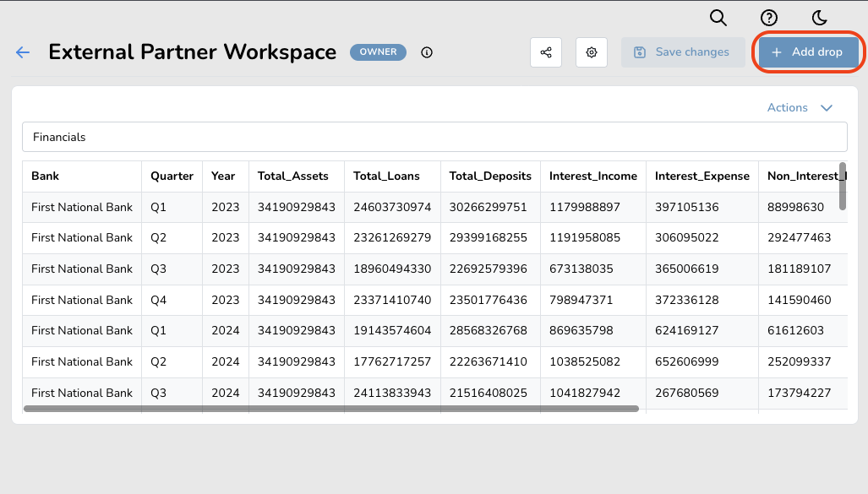Screen dimensions: 868x494
Task: Click the Add drop button
Action: tap(808, 52)
